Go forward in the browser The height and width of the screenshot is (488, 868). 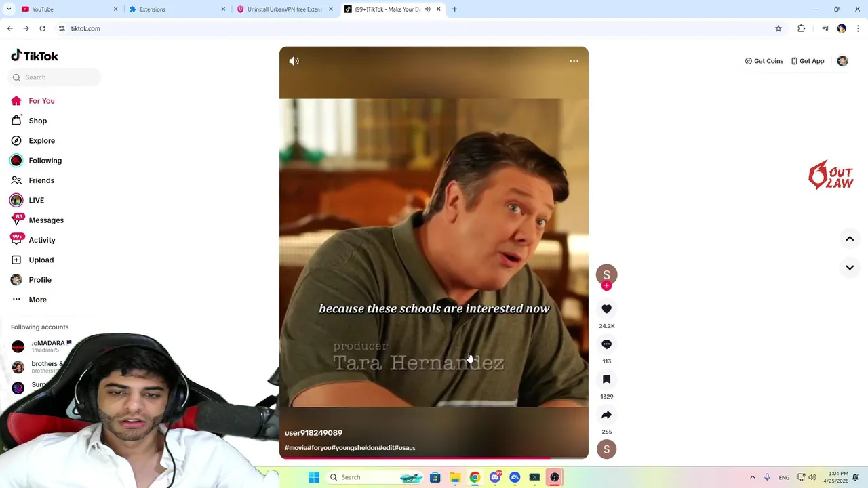click(x=26, y=28)
